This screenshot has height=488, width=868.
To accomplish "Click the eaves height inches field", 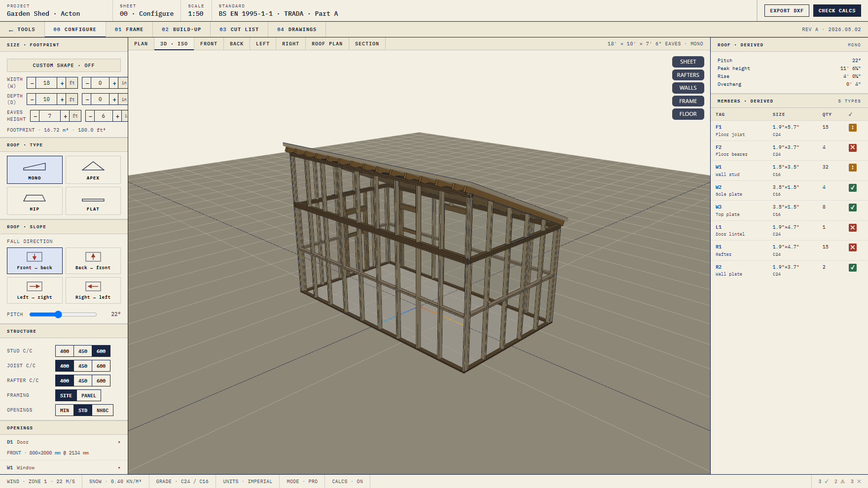I will (x=103, y=116).
